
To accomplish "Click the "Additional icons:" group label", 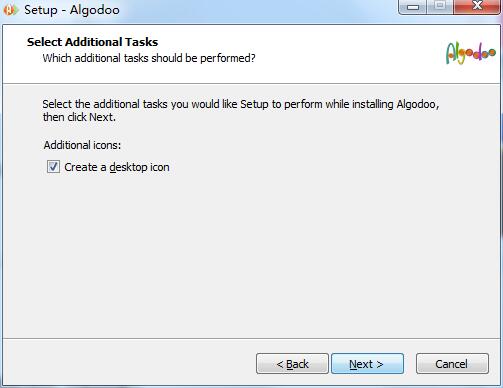I will click(82, 145).
